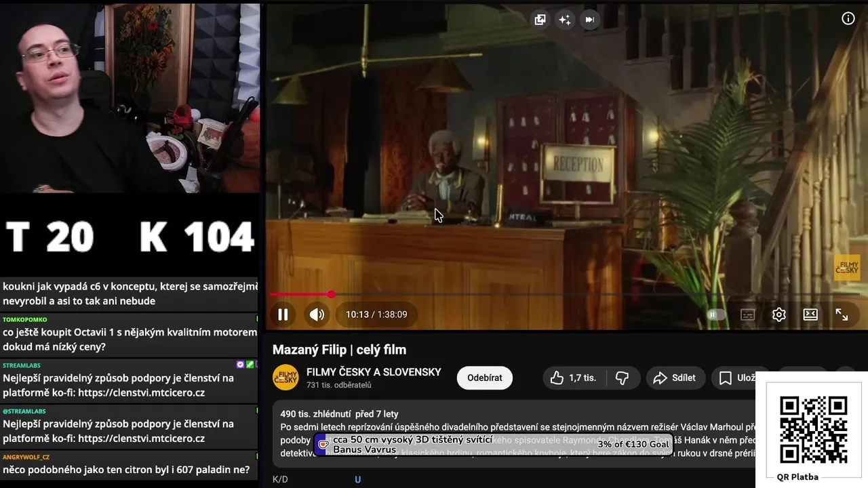Click the 607 paladin chat message
The height and width of the screenshot is (488, 868).
click(x=126, y=470)
